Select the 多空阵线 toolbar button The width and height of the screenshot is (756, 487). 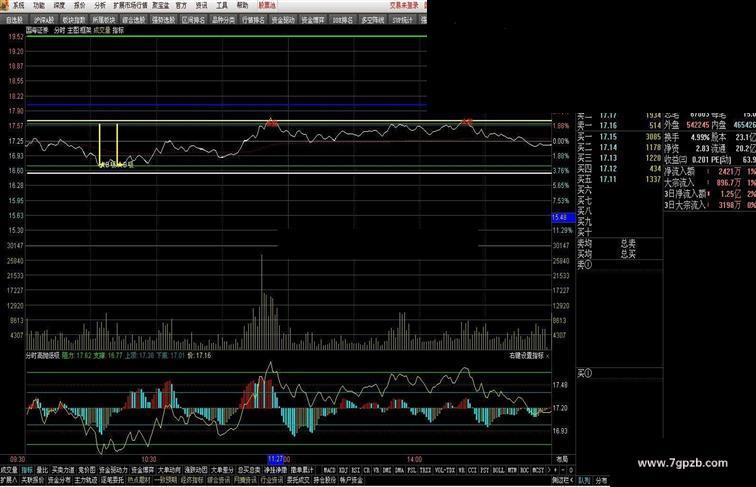[x=373, y=20]
